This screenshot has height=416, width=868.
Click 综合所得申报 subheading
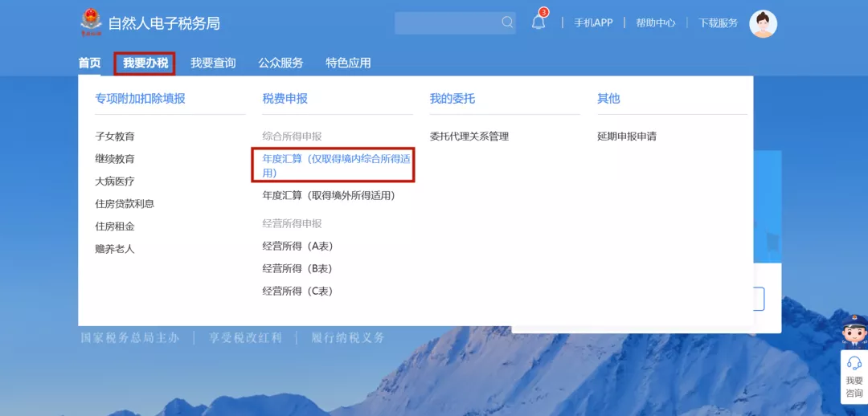[x=292, y=136]
